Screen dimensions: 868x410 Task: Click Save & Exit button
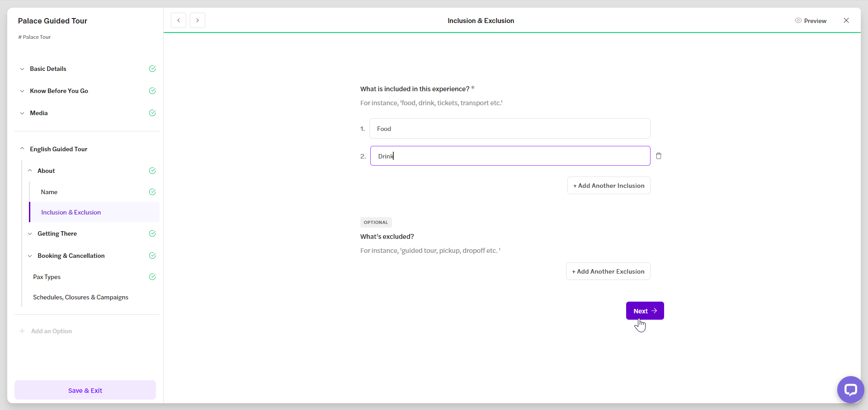(85, 390)
